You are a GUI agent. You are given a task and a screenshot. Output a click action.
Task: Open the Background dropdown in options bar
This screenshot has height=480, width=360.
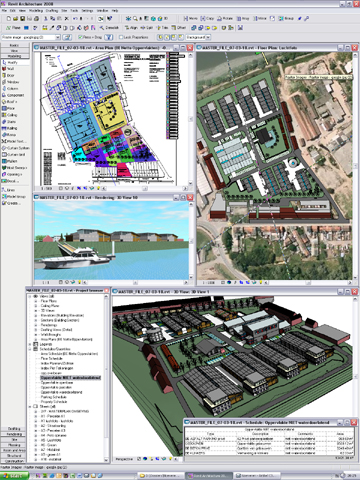point(198,37)
